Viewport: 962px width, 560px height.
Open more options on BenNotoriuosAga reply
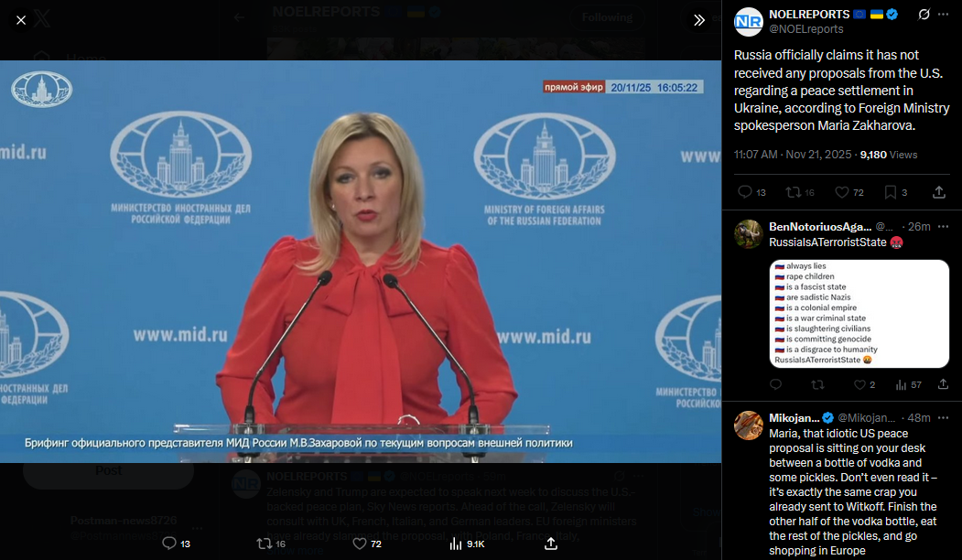[944, 226]
